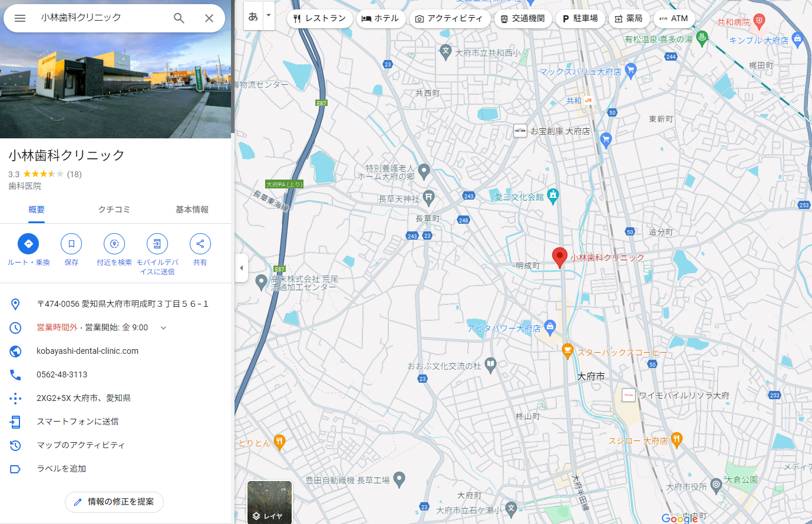The width and height of the screenshot is (812, 524).
Task: Click the マップのアクティビティ history icon
Action: [x=15, y=445]
